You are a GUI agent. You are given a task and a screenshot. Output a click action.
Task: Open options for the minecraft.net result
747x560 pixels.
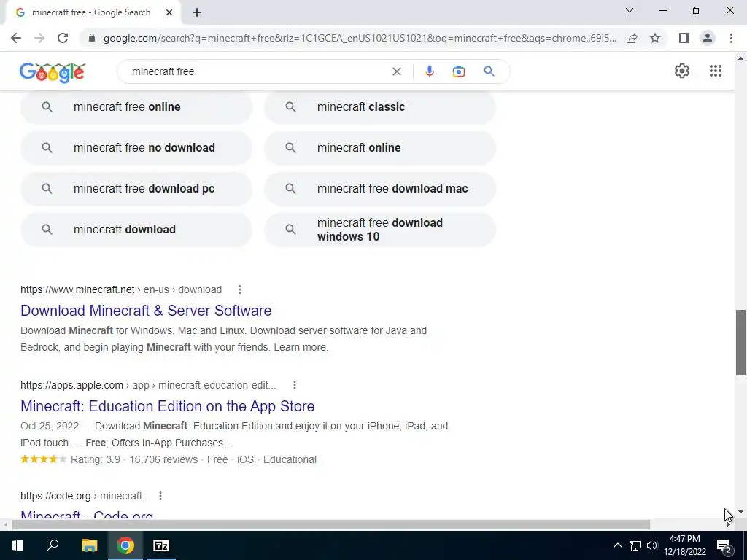tap(239, 289)
